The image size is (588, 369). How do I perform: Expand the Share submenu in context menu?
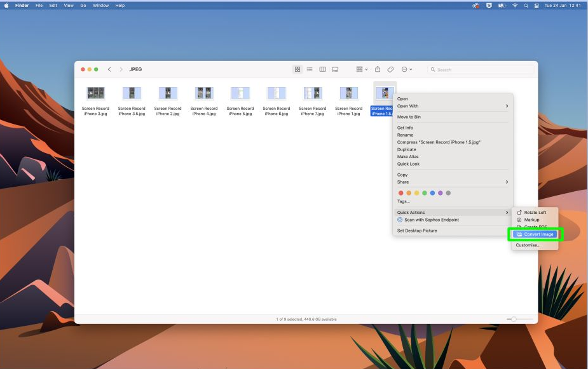[x=453, y=182]
